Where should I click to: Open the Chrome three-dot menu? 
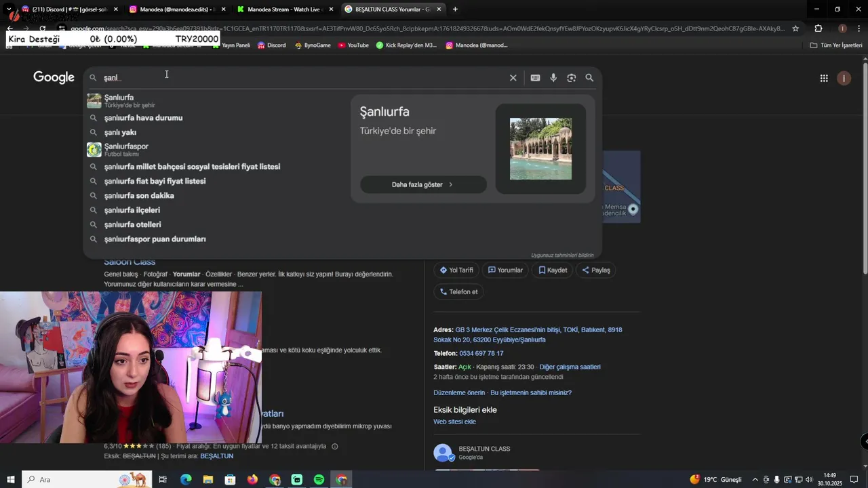[x=858, y=28]
